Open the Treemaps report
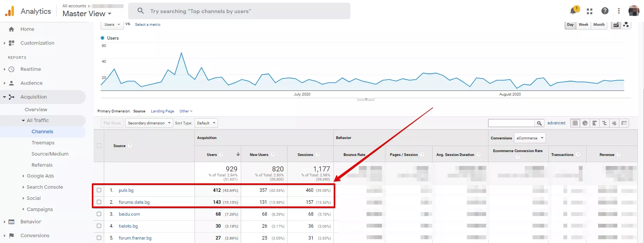The height and width of the screenshot is (243, 644). coord(43,143)
